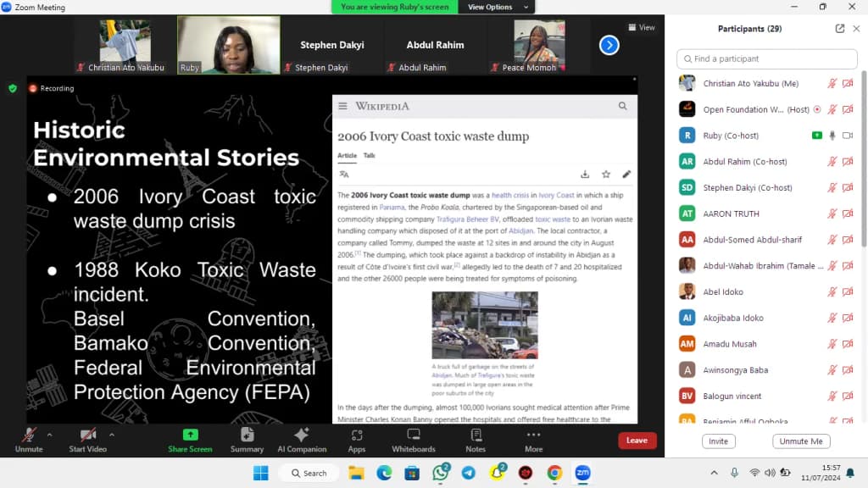Screen dimensions: 868x488
Task: Click the Wikipedia language translate icon
Action: 344,175
